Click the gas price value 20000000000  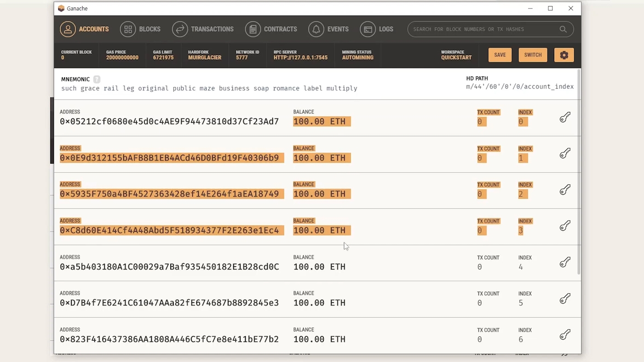click(x=122, y=58)
